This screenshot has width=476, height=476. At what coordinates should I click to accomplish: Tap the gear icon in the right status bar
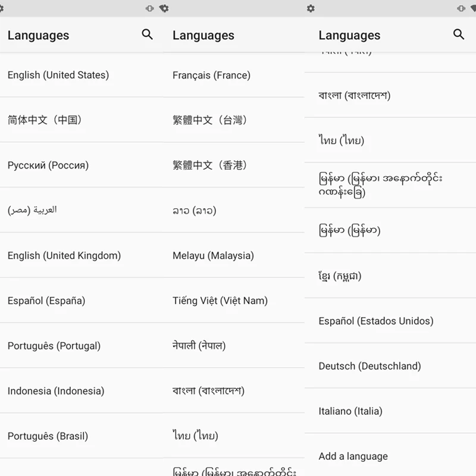coord(311,8)
